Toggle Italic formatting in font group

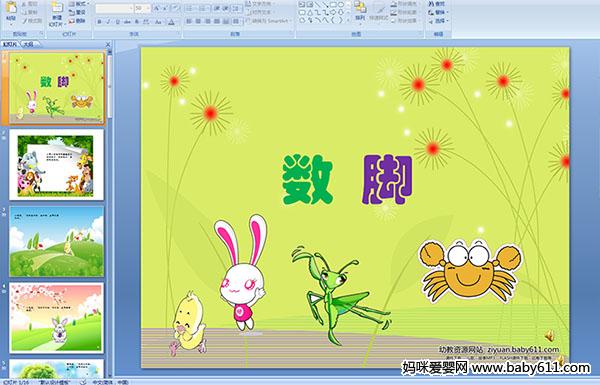(x=108, y=22)
